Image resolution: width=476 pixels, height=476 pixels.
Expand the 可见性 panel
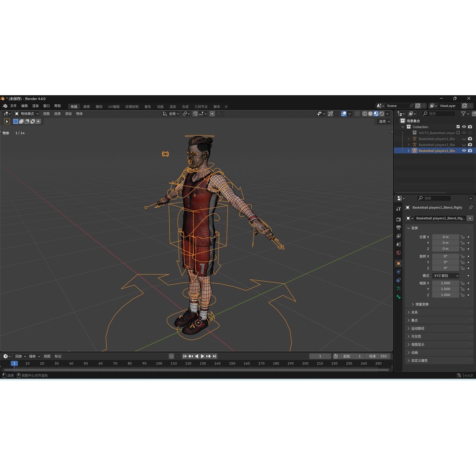[x=439, y=336]
